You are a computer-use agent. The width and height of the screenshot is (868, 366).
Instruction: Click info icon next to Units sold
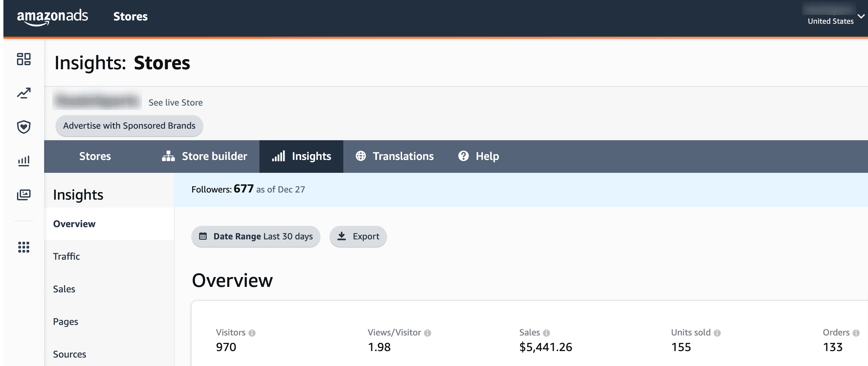coord(717,333)
